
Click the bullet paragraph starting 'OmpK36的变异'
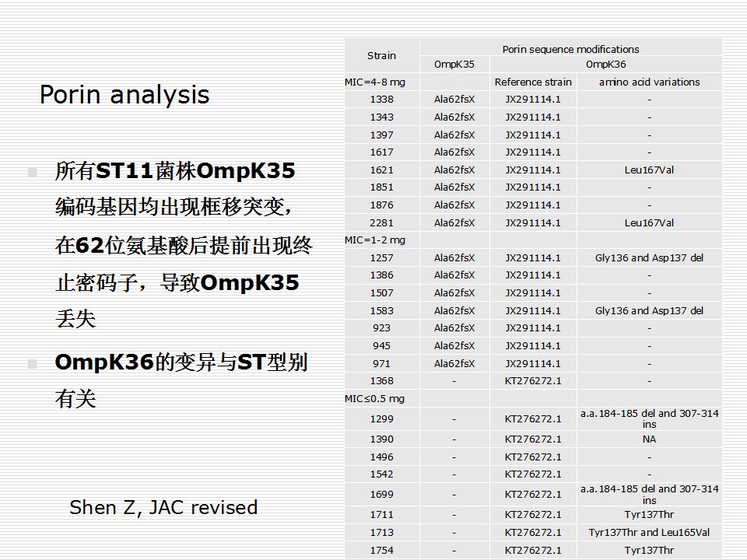pyautogui.click(x=181, y=380)
